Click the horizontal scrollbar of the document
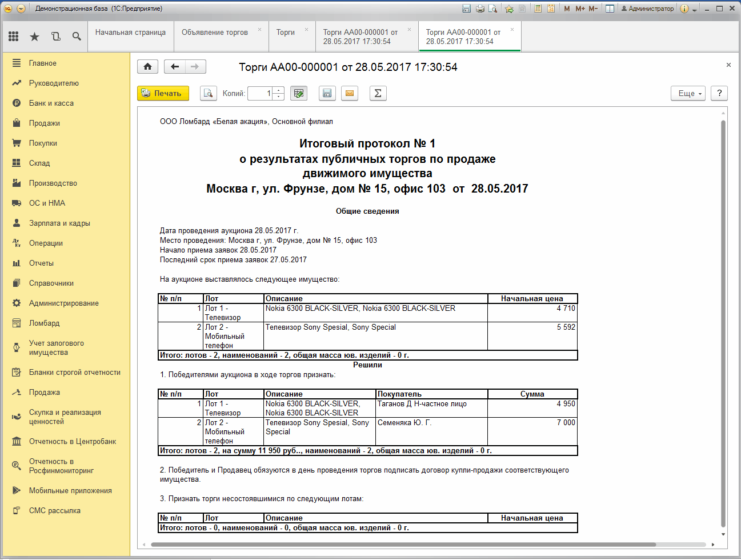 point(403,545)
